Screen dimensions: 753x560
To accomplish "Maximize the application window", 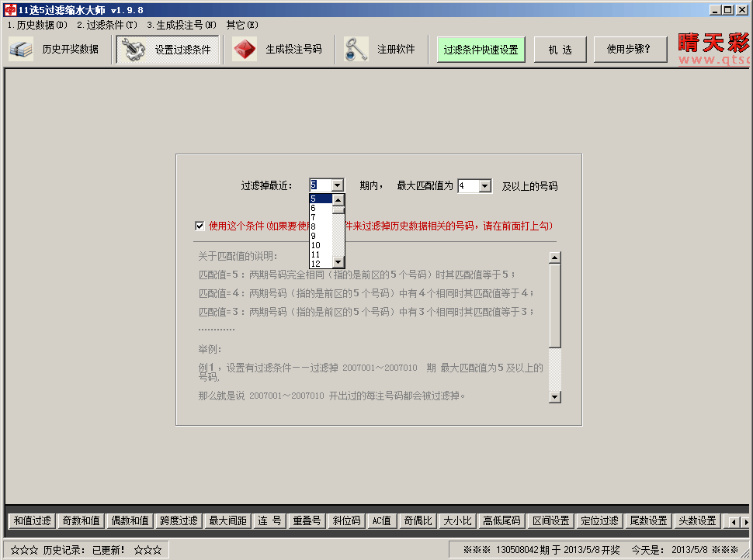I will click(x=728, y=9).
